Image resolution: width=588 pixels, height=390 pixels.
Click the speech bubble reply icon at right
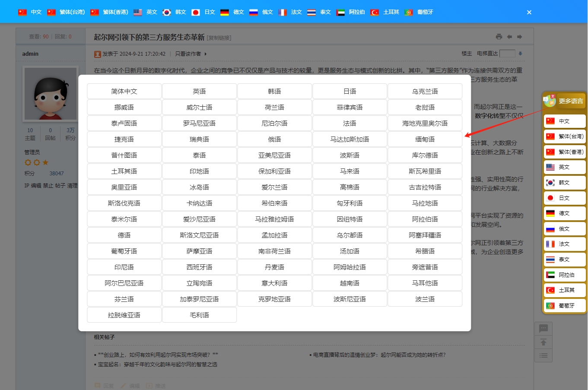coord(544,329)
